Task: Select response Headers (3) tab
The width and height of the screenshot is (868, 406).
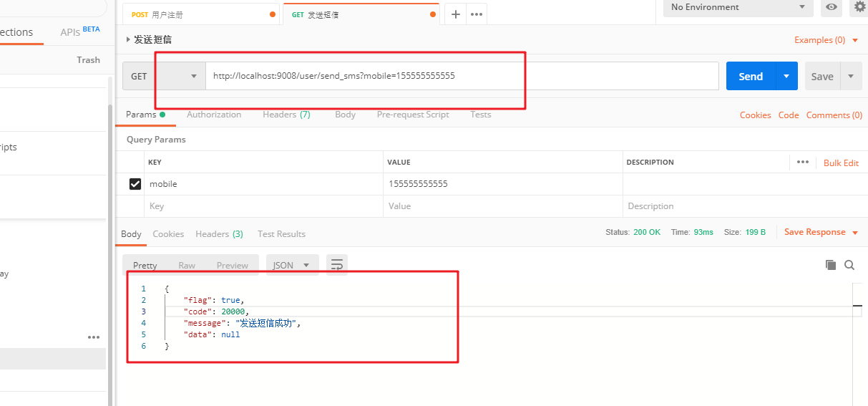Action: [x=219, y=234]
